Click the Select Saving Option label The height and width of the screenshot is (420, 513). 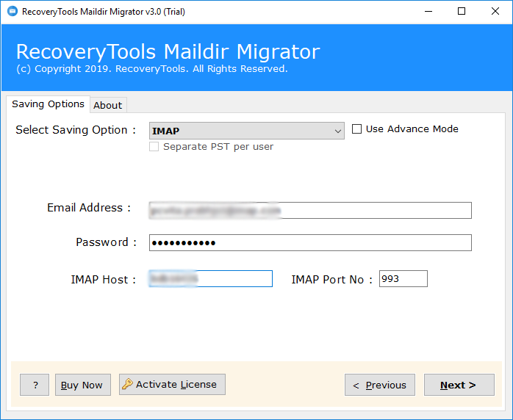(x=76, y=130)
